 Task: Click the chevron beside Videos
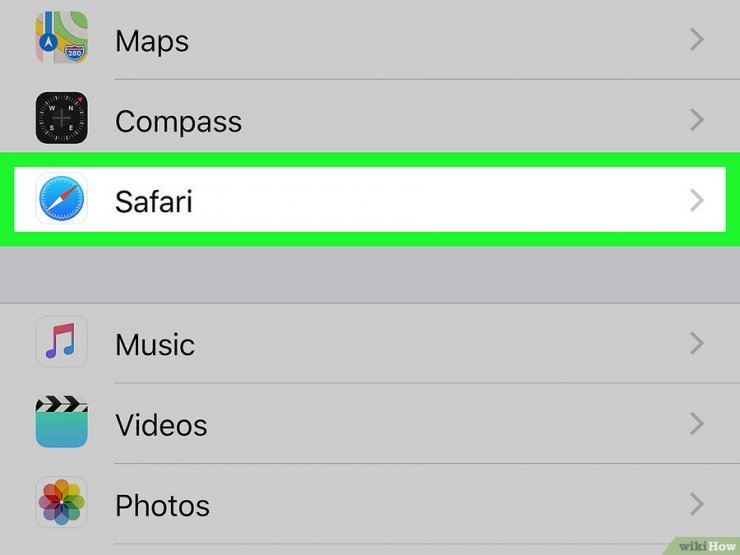pyautogui.click(x=697, y=423)
